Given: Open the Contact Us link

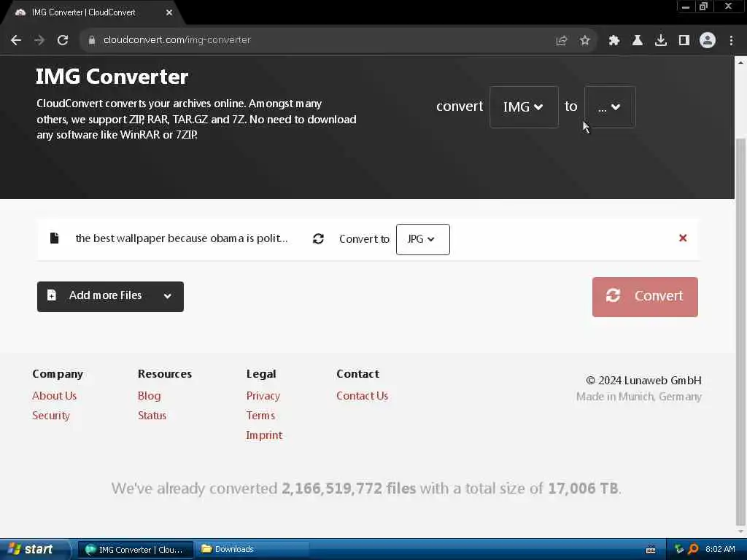Looking at the screenshot, I should click(x=362, y=396).
